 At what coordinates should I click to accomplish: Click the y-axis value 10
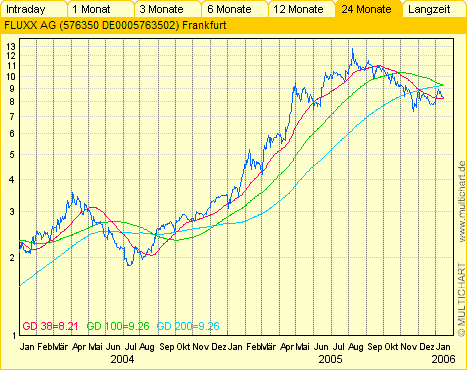tap(11, 77)
